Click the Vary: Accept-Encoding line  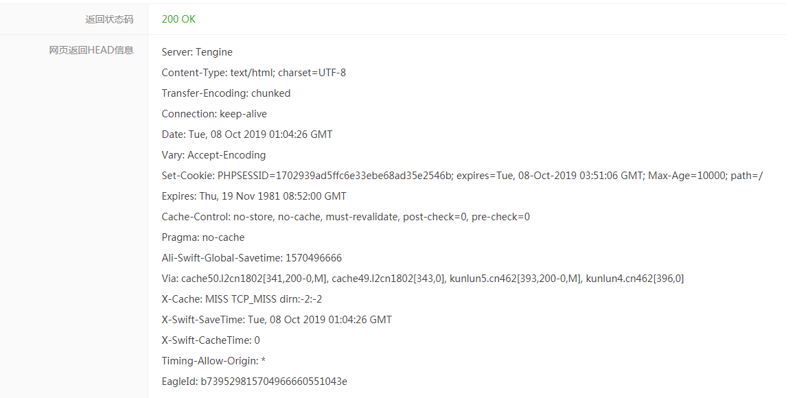pyautogui.click(x=214, y=155)
